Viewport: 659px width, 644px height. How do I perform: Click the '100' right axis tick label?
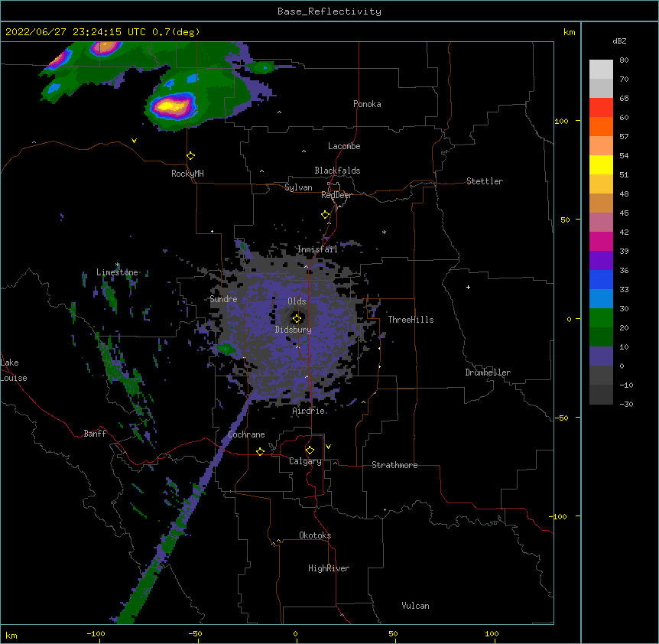(x=561, y=121)
